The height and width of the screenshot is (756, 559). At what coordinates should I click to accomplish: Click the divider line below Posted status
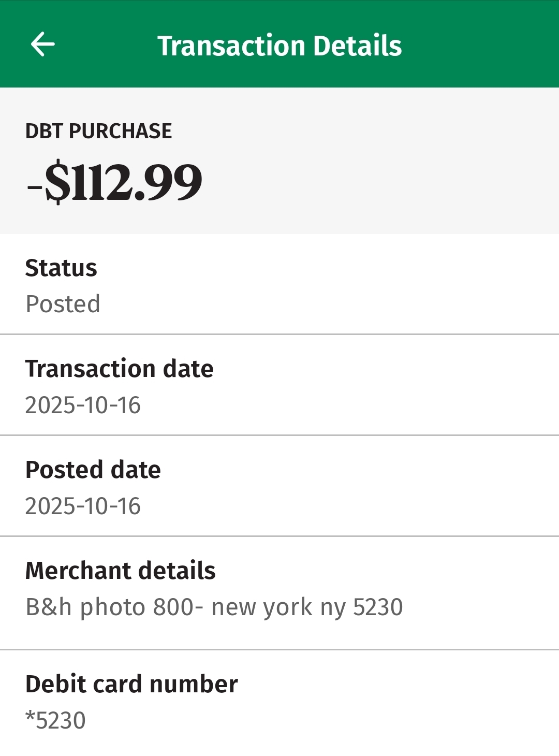coord(279,334)
